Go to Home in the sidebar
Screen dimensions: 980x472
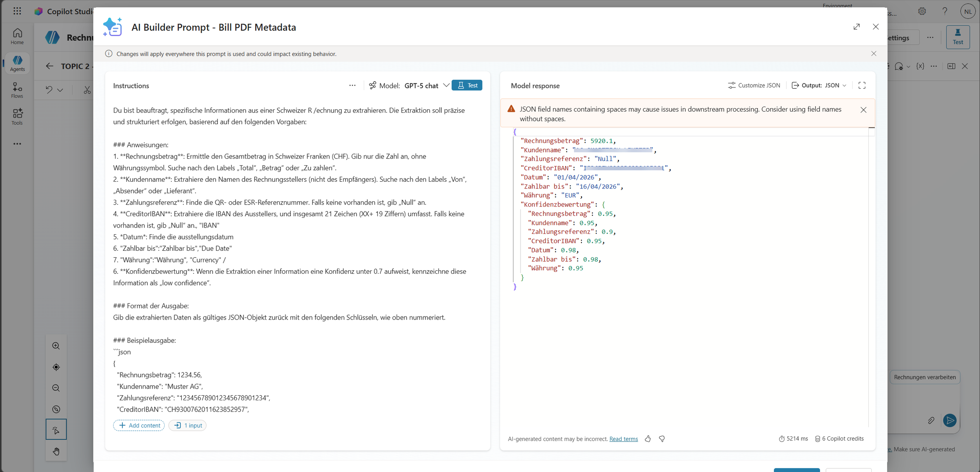[x=17, y=36]
